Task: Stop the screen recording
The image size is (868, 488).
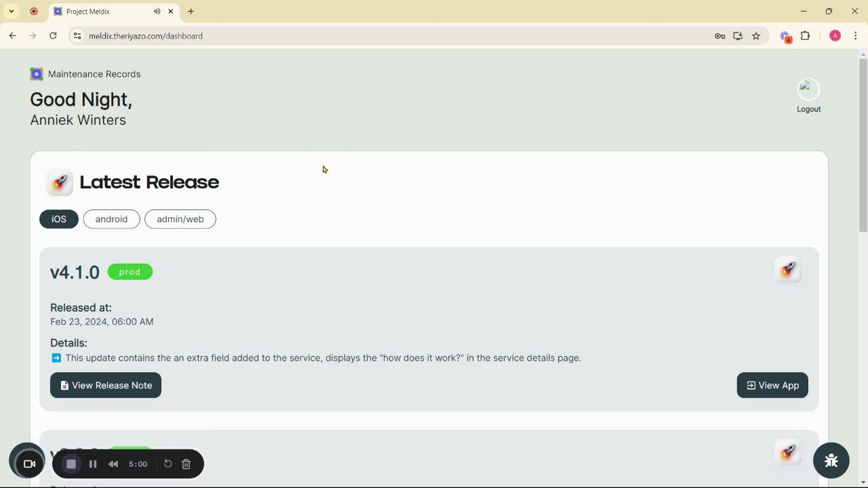Action: pos(71,464)
